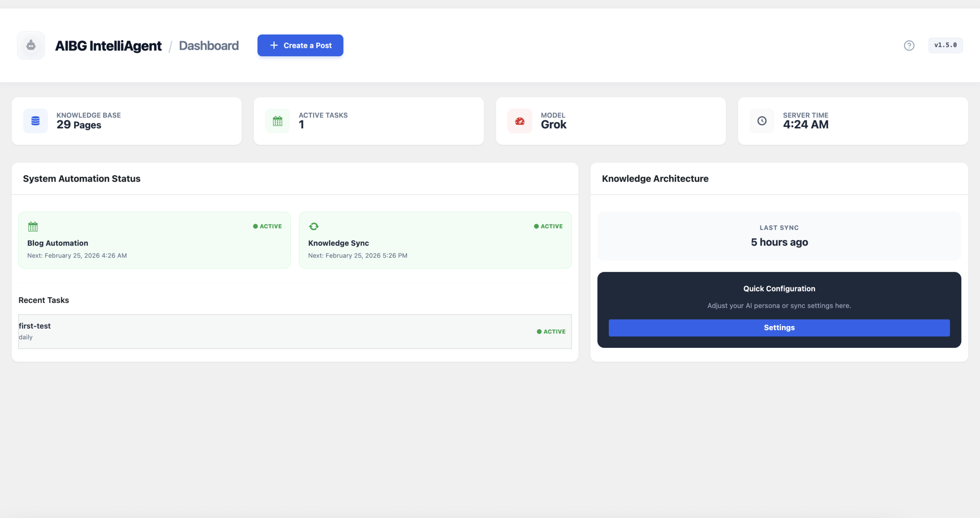Click the Knowledge Base database icon

coord(35,121)
